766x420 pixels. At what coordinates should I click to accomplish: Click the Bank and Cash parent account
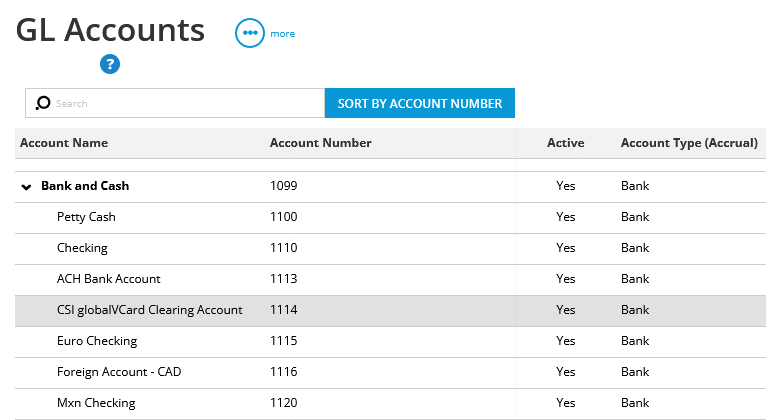(85, 186)
